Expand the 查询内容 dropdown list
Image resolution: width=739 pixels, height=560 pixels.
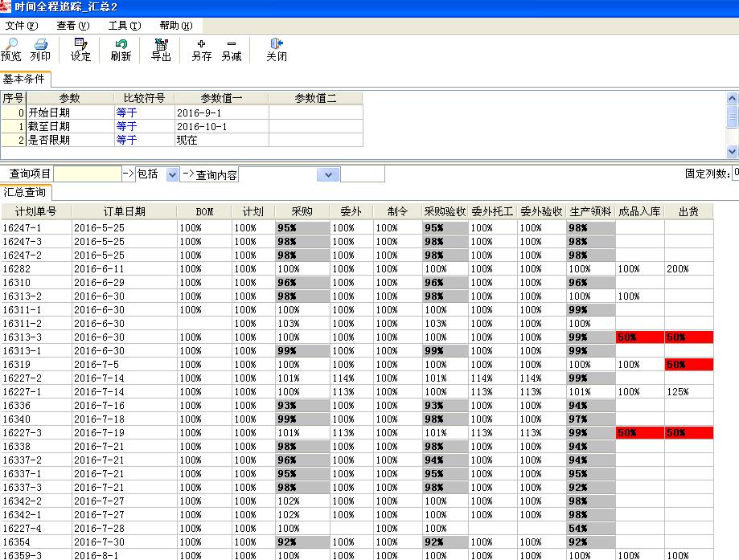pos(328,174)
